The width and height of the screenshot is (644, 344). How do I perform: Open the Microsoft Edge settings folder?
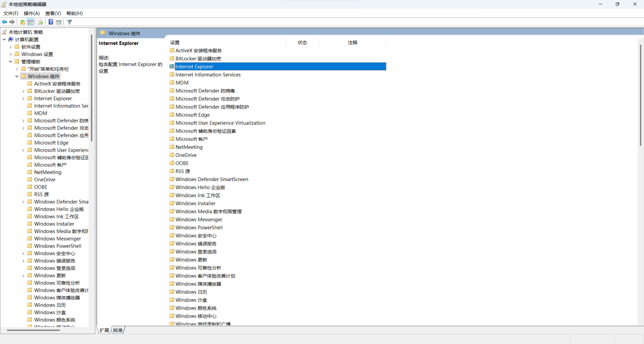tap(193, 114)
